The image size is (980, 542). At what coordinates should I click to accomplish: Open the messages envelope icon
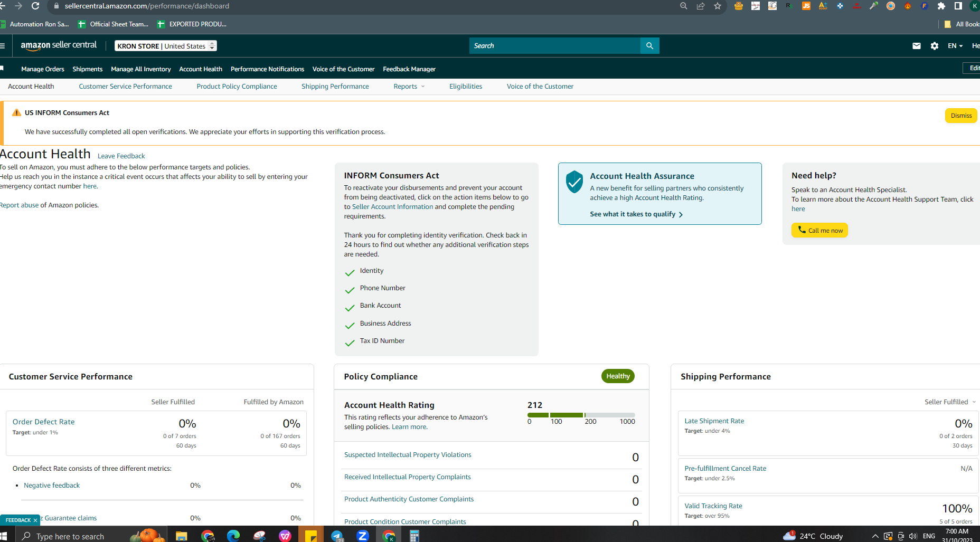(x=917, y=46)
